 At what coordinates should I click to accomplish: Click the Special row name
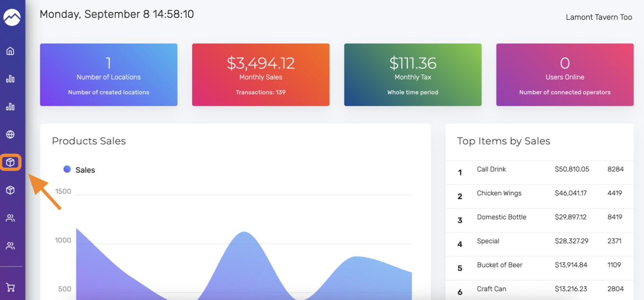[x=488, y=241]
